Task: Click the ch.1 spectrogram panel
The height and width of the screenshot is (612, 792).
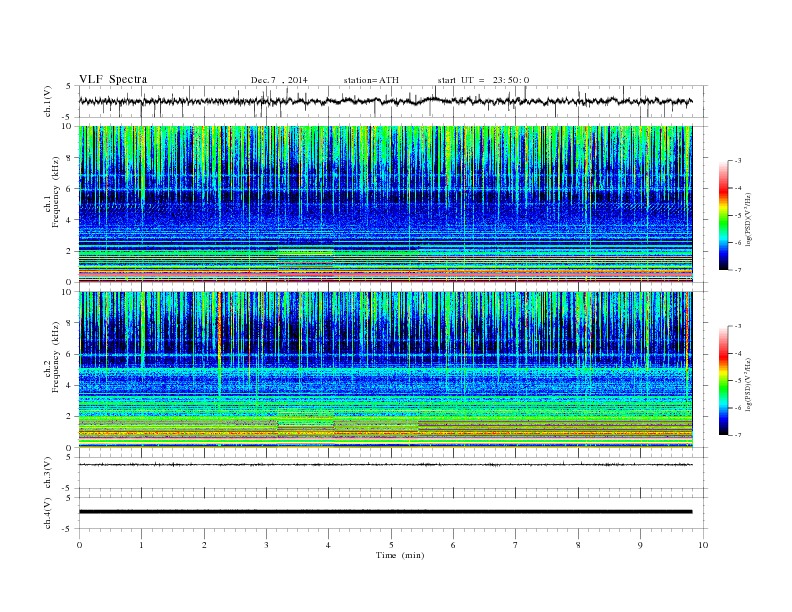Action: 386,204
